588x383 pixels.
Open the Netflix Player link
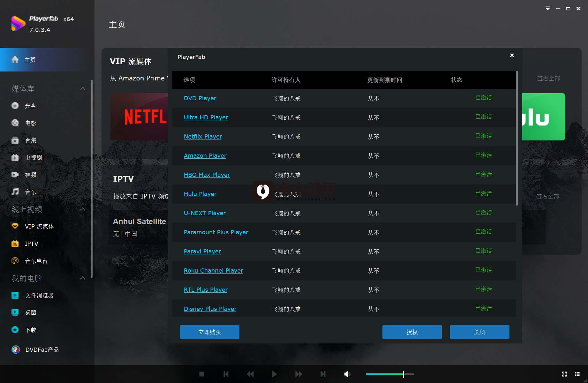pyautogui.click(x=203, y=137)
